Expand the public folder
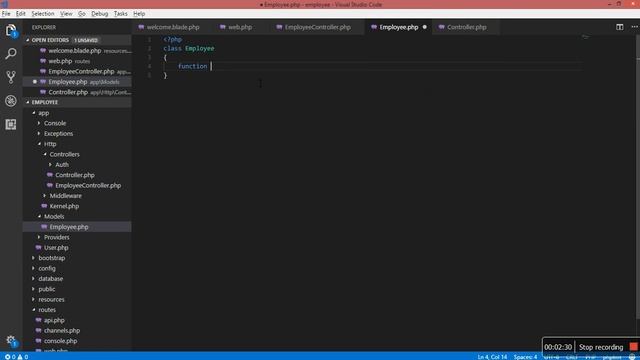 33,289
